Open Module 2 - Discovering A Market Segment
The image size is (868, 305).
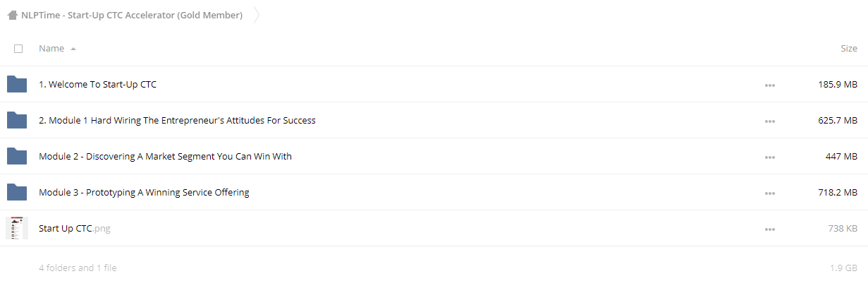pyautogui.click(x=165, y=156)
